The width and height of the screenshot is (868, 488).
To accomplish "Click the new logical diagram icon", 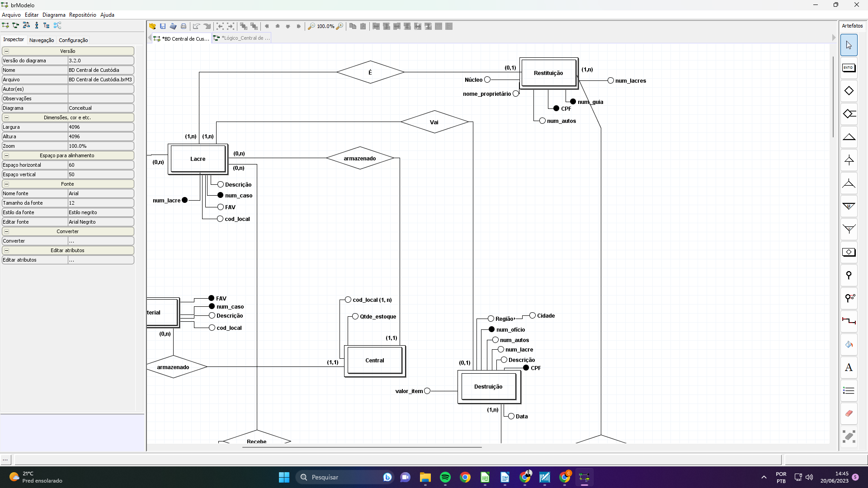I will pos(16,25).
